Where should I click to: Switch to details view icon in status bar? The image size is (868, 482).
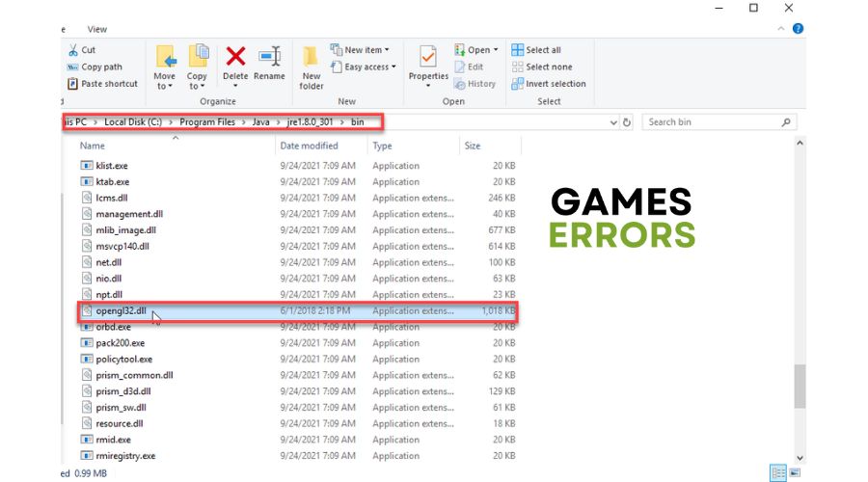click(x=777, y=472)
